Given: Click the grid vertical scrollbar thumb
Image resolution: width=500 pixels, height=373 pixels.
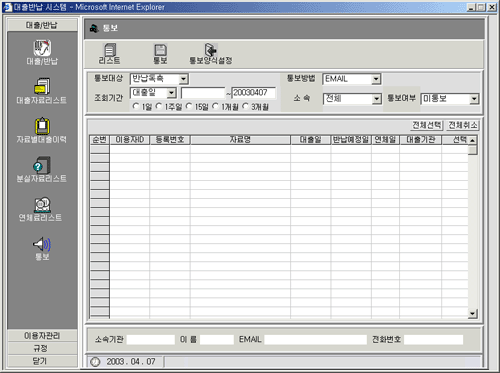Looking at the screenshot, I should point(473,150).
